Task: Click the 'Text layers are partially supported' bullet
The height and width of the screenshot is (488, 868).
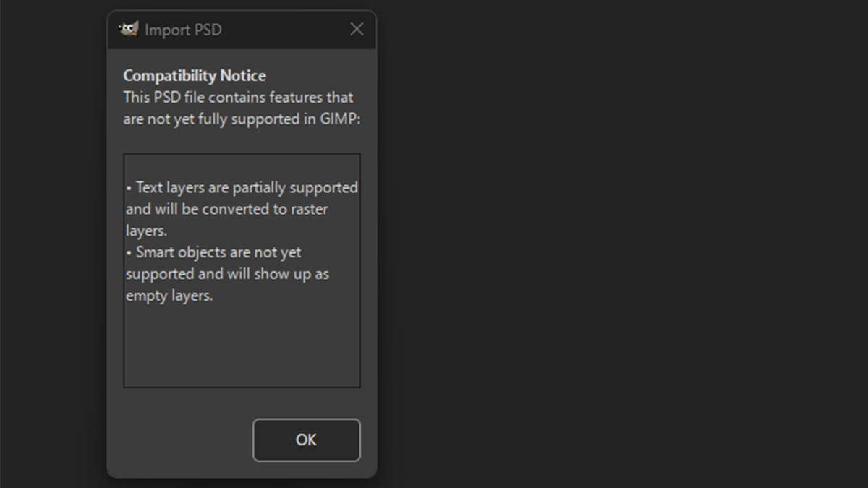Action: (x=242, y=187)
